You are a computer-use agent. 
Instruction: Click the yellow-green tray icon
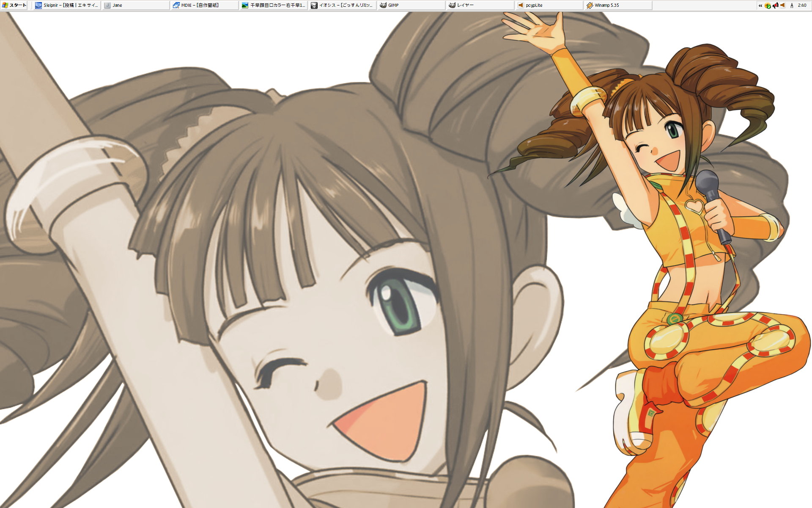pyautogui.click(x=768, y=6)
